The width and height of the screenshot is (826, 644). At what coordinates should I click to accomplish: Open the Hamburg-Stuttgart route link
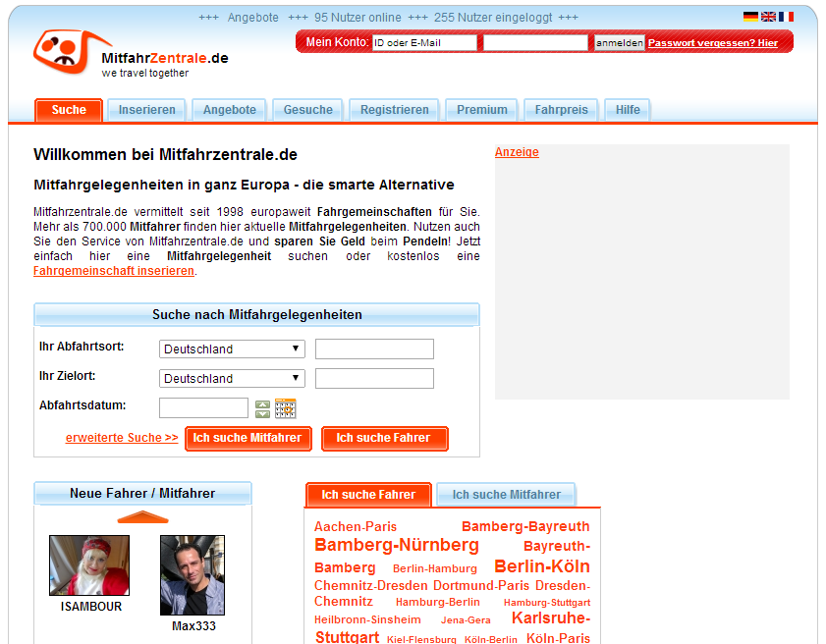[547, 603]
